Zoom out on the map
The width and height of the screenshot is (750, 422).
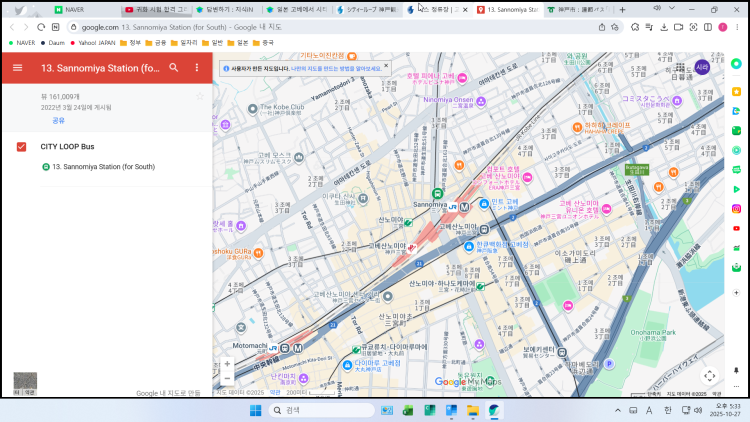(x=227, y=378)
